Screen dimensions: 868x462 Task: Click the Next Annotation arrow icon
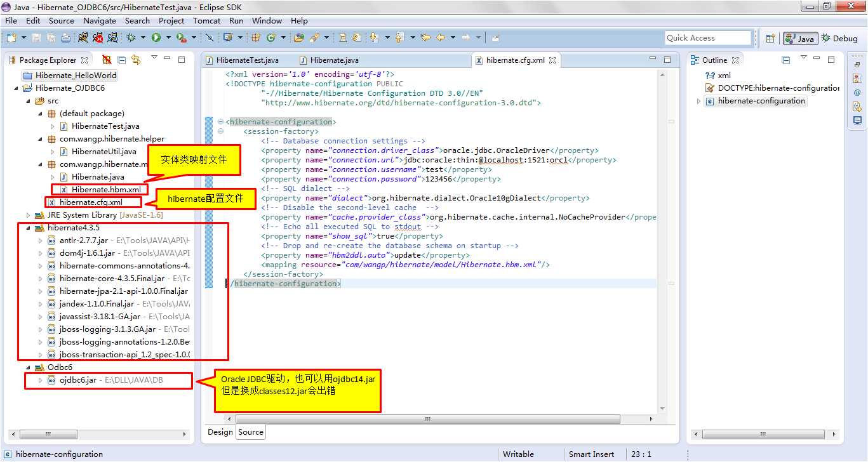(x=373, y=38)
